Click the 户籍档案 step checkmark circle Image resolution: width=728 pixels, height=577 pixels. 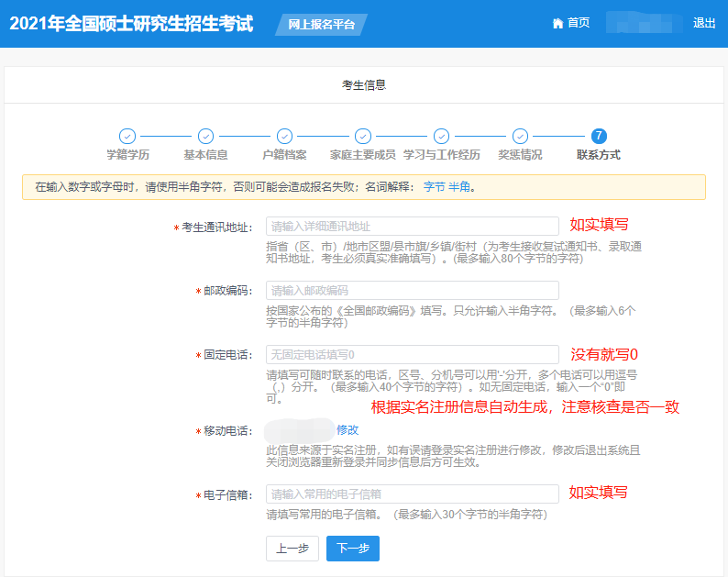coord(284,136)
